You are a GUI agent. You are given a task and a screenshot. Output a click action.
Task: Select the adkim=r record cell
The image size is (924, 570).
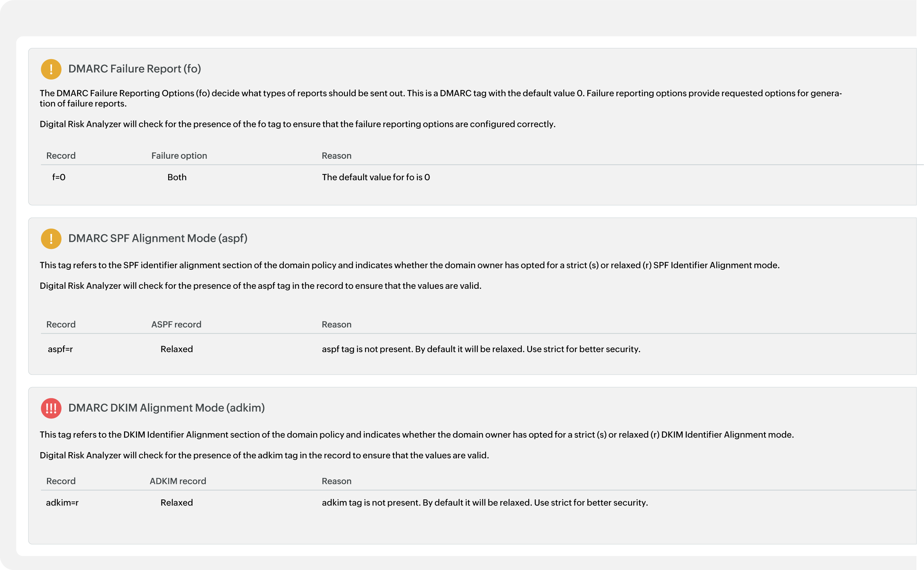tap(62, 503)
